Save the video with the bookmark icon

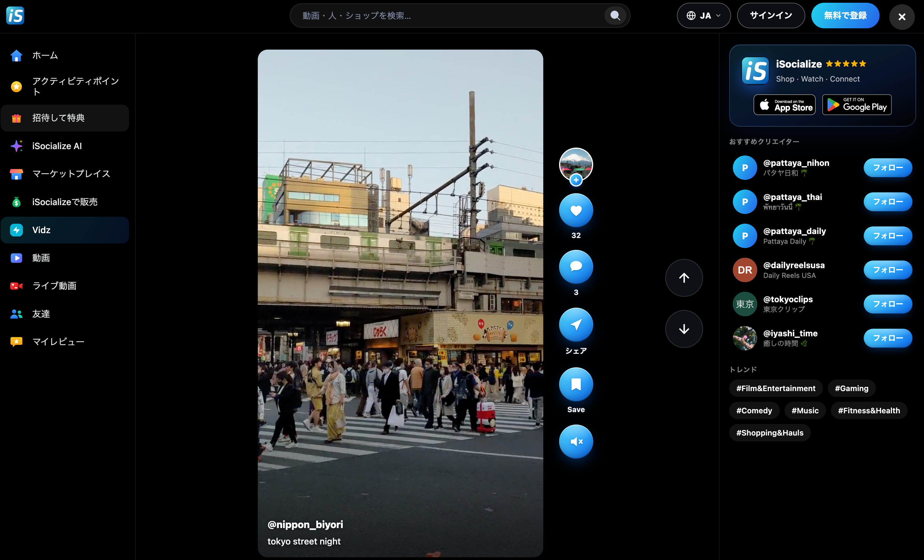point(576,384)
